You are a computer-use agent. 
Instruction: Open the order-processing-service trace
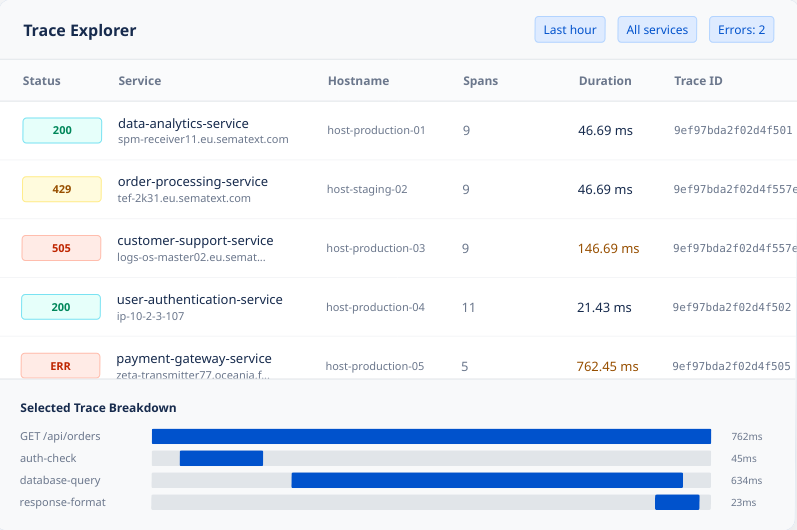[192, 182]
